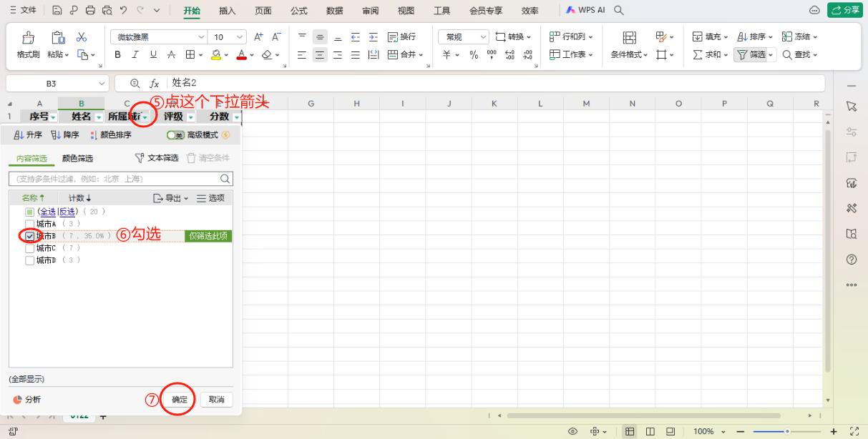
Task: Open the 分数 column filter arrow
Action: (x=236, y=117)
